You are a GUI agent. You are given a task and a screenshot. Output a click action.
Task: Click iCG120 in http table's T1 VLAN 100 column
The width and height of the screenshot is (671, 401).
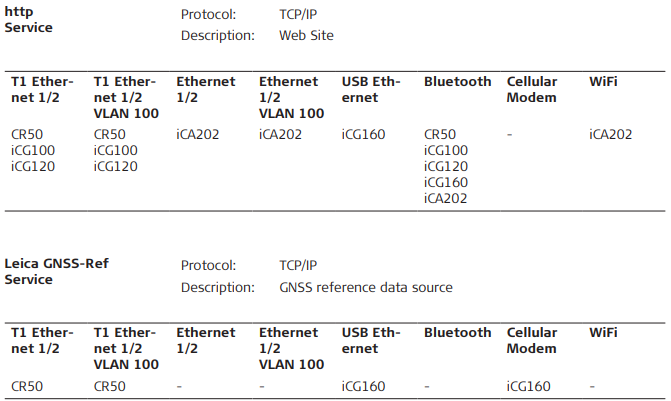[x=115, y=166]
